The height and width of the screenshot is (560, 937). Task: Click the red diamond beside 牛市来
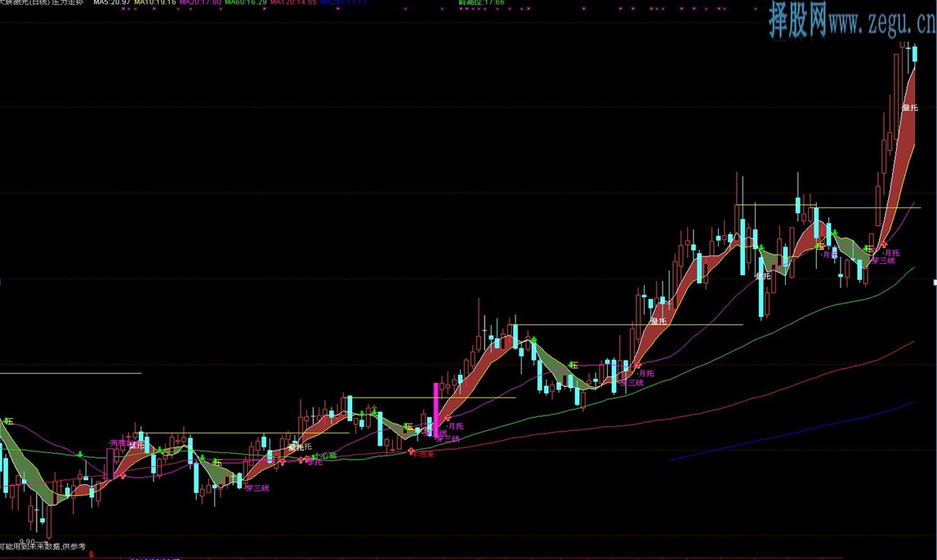(x=411, y=451)
